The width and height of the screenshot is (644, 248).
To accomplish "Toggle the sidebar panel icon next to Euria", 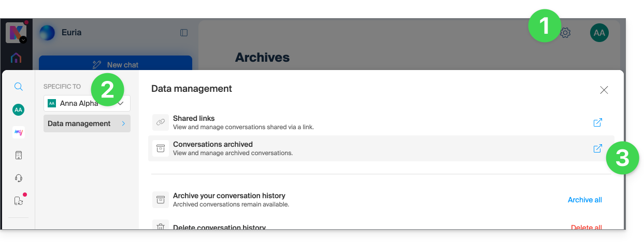I will click(184, 33).
